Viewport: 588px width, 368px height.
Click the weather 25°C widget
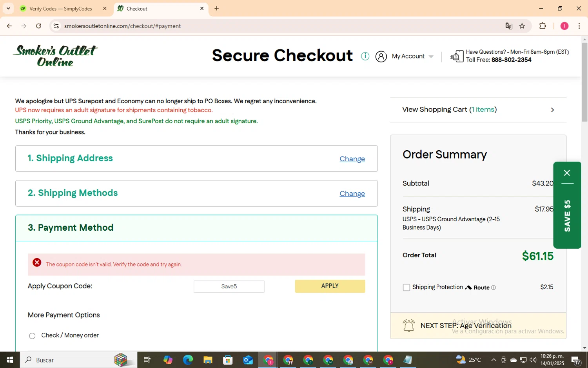[469, 360]
